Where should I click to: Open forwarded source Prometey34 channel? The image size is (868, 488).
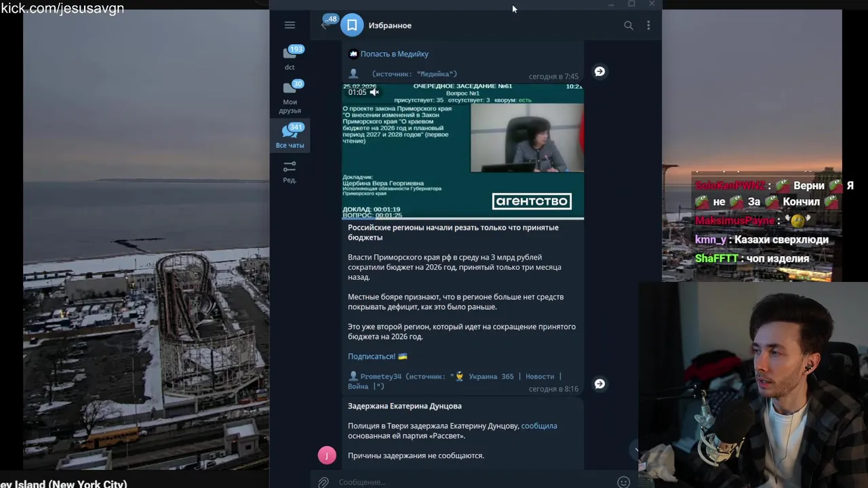(380, 376)
